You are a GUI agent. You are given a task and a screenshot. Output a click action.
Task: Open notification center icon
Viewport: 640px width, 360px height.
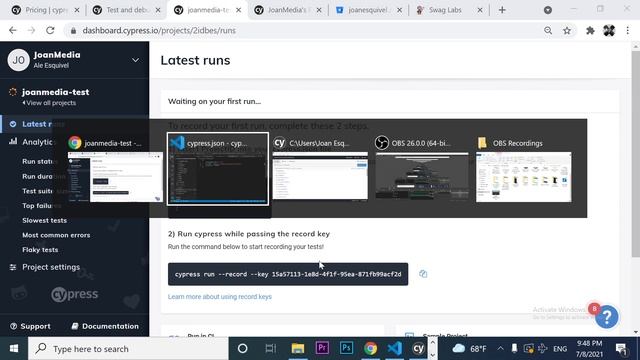(621, 349)
